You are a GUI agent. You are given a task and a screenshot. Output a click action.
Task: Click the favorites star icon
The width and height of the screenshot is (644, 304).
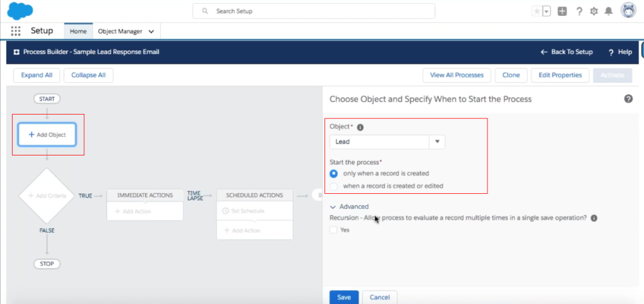536,11
